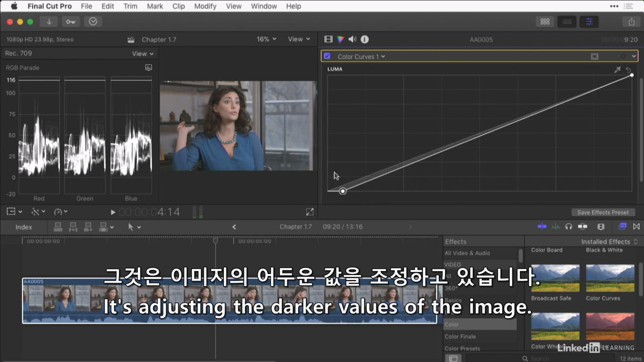Toggle the Inspector sliders icon
This screenshot has width=644, height=362.
coord(589,22)
